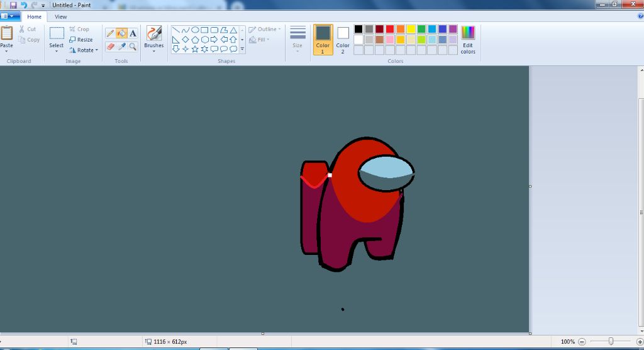Choose the Hexagon shape

pyautogui.click(x=204, y=40)
